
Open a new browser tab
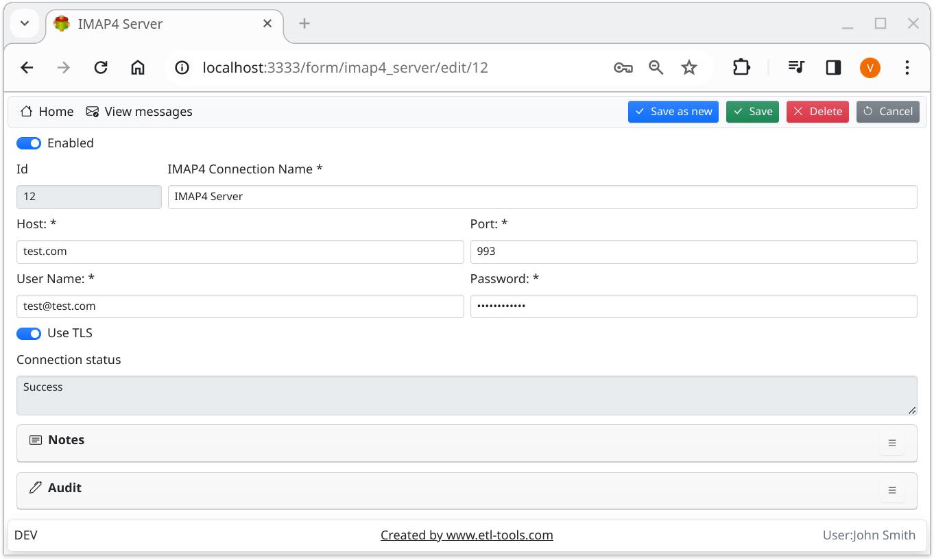point(304,23)
